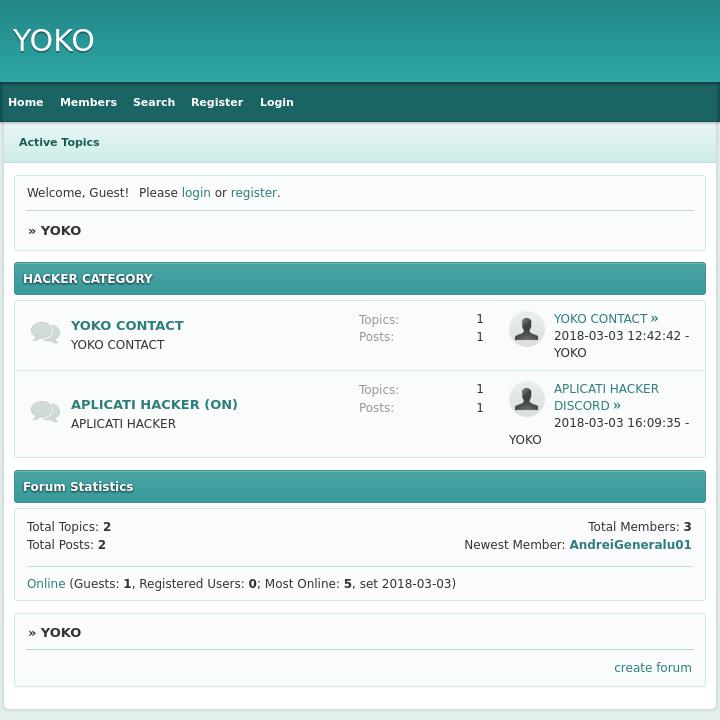Open the YOKO CONTACT forum title
Image resolution: width=720 pixels, height=720 pixels.
pyautogui.click(x=127, y=325)
